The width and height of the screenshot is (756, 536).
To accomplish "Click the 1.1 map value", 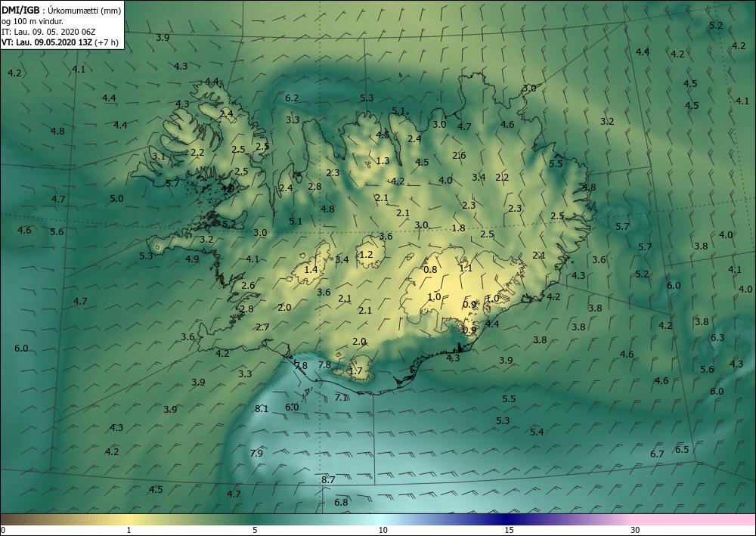I will [x=466, y=268].
